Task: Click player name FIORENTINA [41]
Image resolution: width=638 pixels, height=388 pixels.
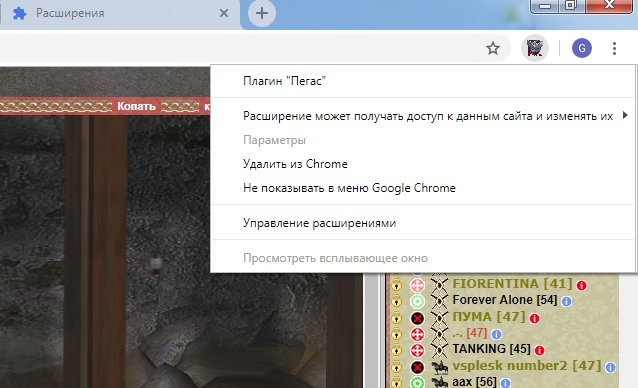Action: coord(512,283)
